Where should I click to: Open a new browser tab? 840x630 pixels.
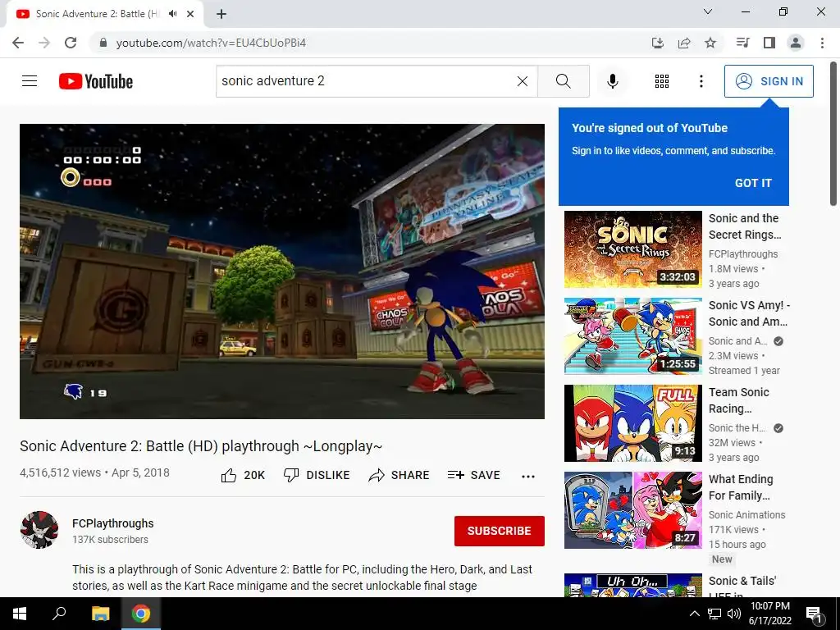point(221,14)
